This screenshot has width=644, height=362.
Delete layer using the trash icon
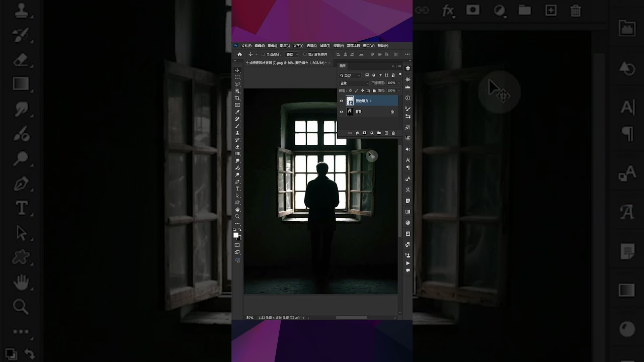(393, 133)
